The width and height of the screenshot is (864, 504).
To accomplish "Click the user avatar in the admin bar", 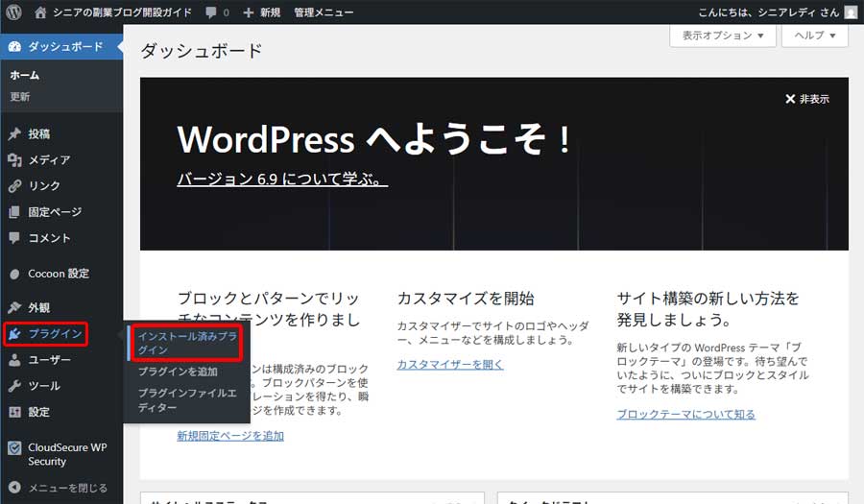I will (x=851, y=12).
